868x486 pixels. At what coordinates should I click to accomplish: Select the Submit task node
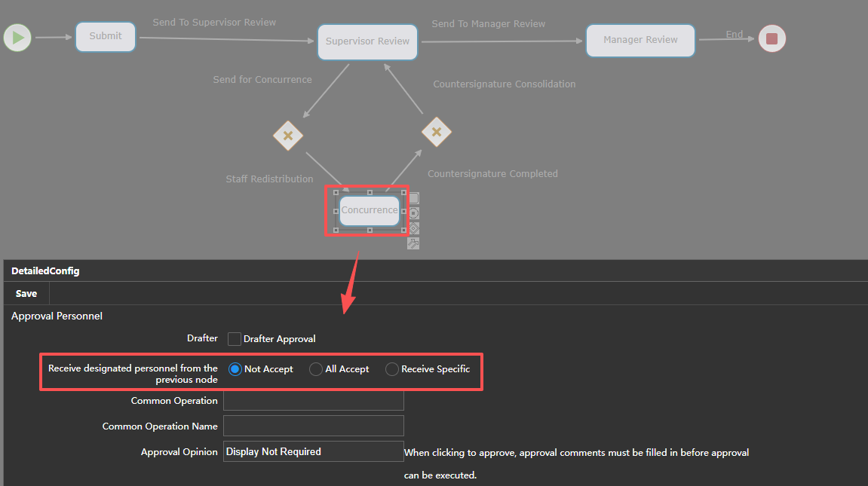click(106, 36)
